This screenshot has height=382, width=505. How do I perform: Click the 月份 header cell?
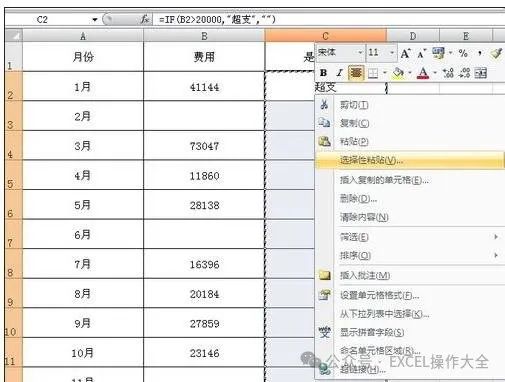pyautogui.click(x=83, y=57)
